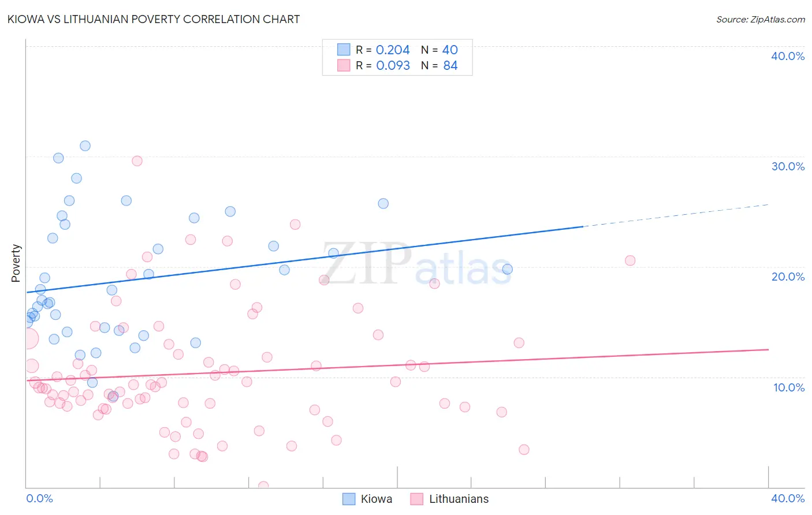Click the 40.0% y-axis tick label

click(788, 56)
